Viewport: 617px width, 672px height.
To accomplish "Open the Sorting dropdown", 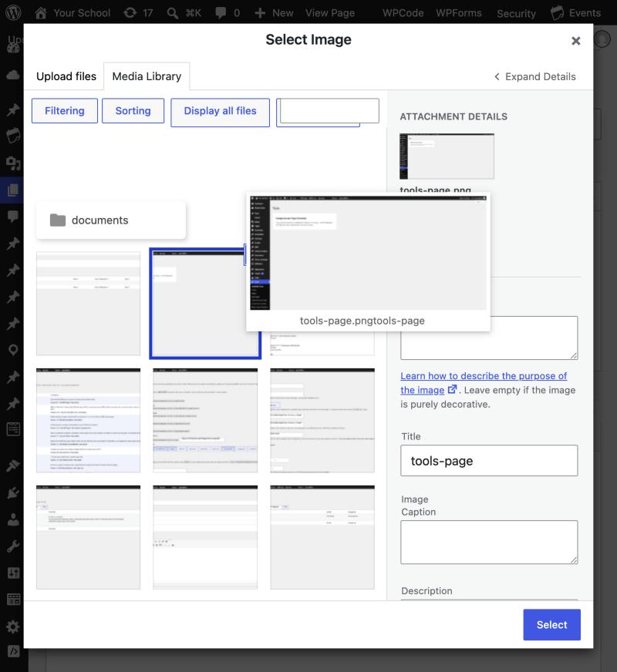I will [133, 110].
